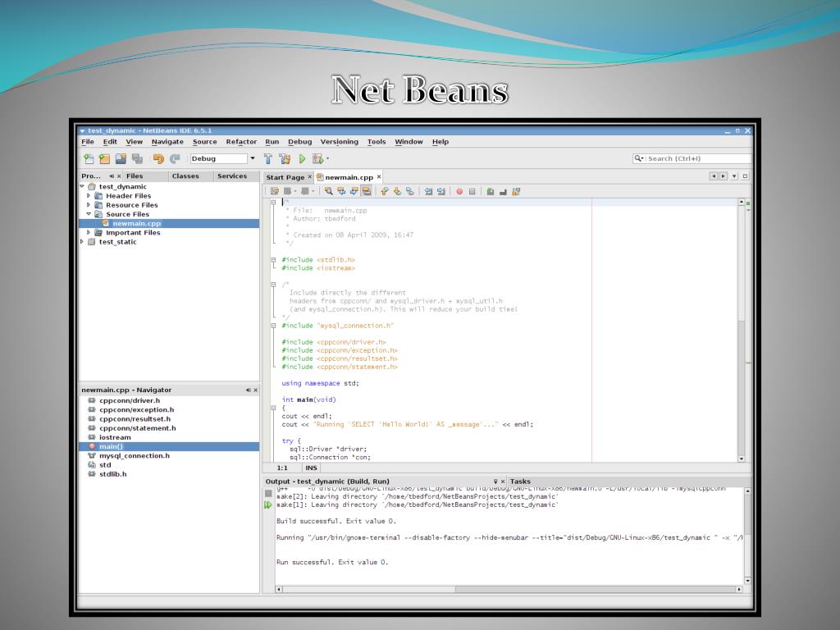840x630 pixels.
Task: Expand the Resource Files folder
Action: click(89, 204)
